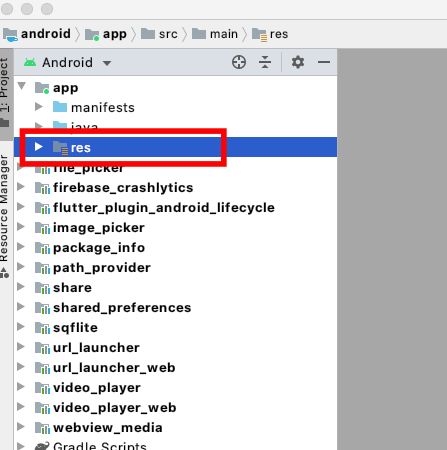This screenshot has width=447, height=450.
Task: Hide the project panel with minus icon
Action: pos(324,62)
